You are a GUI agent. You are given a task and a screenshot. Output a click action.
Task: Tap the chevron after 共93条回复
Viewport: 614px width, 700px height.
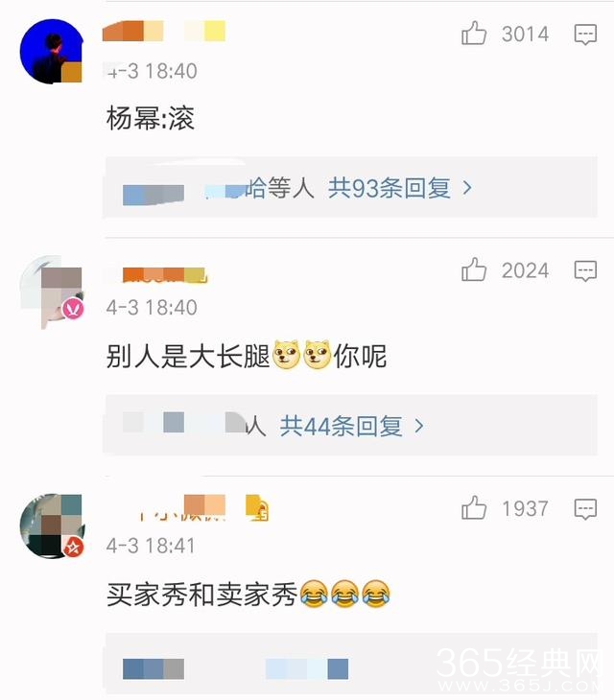pyautogui.click(x=467, y=188)
